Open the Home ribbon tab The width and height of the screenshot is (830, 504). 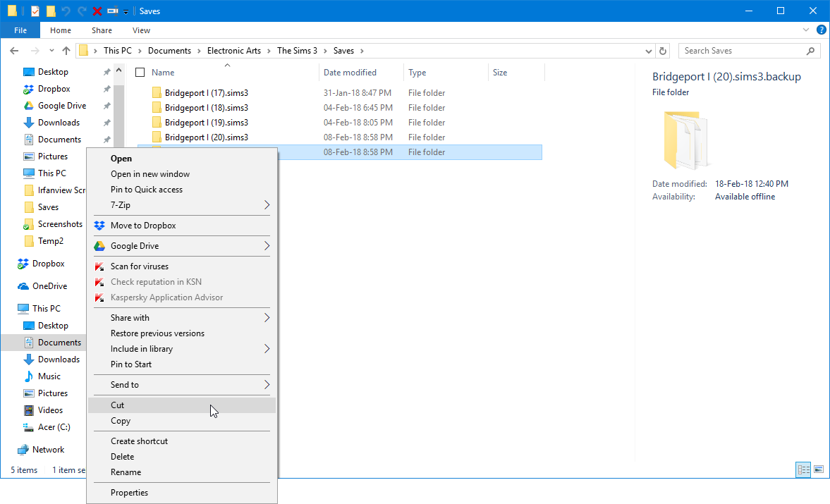pyautogui.click(x=61, y=30)
